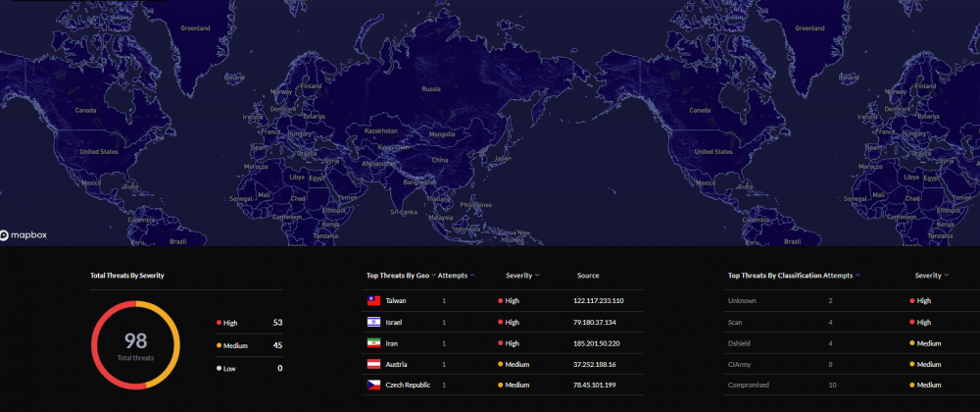Image resolution: width=980 pixels, height=412 pixels.
Task: Click the Low severity dot in legend
Action: (219, 368)
